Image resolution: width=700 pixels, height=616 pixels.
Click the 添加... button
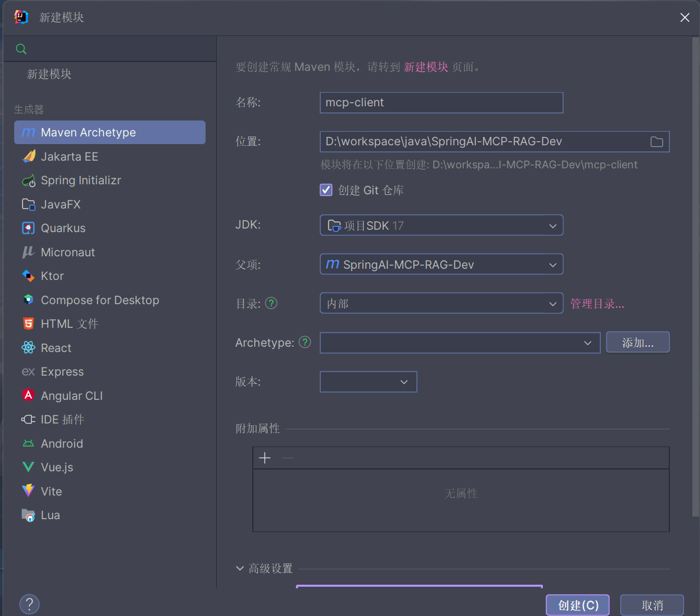[637, 343]
